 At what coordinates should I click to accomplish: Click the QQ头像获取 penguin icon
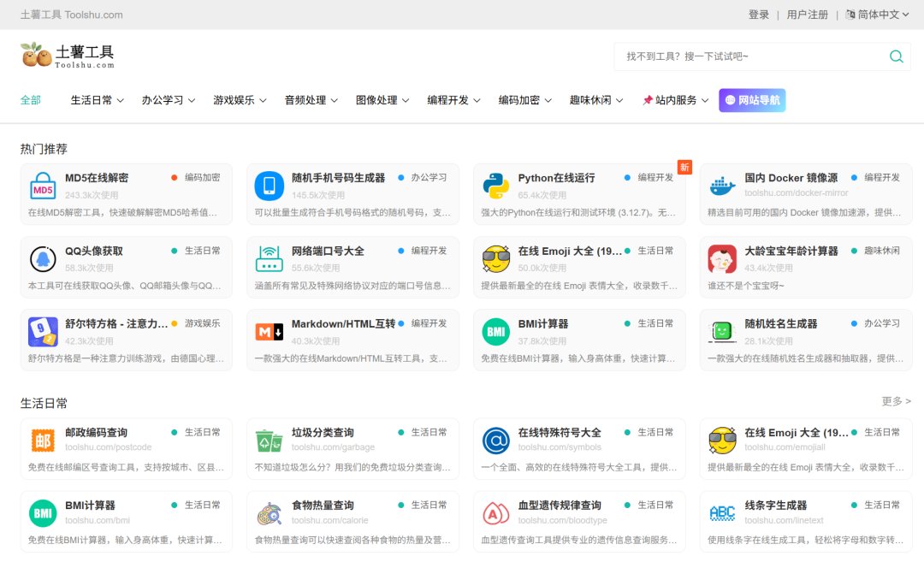(43, 258)
